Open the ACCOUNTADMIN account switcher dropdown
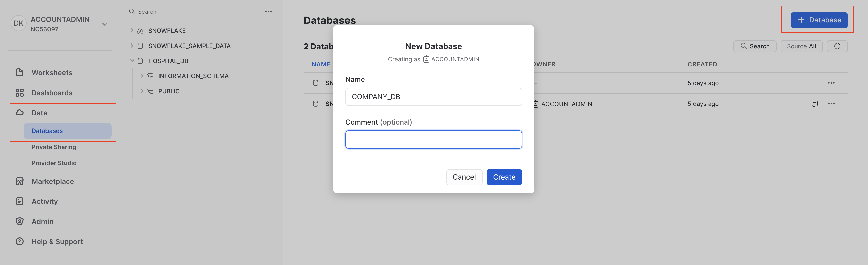Screen dimensions: 868x265 pyautogui.click(x=105, y=24)
